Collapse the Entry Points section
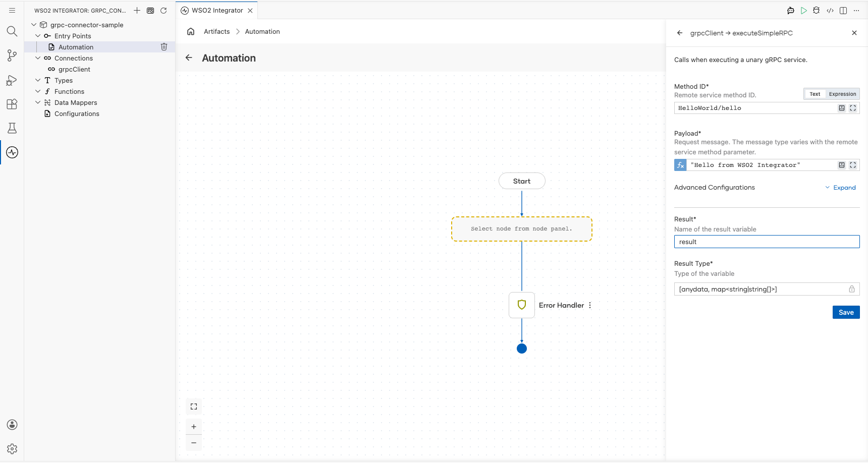This screenshot has width=868, height=463. [38, 36]
